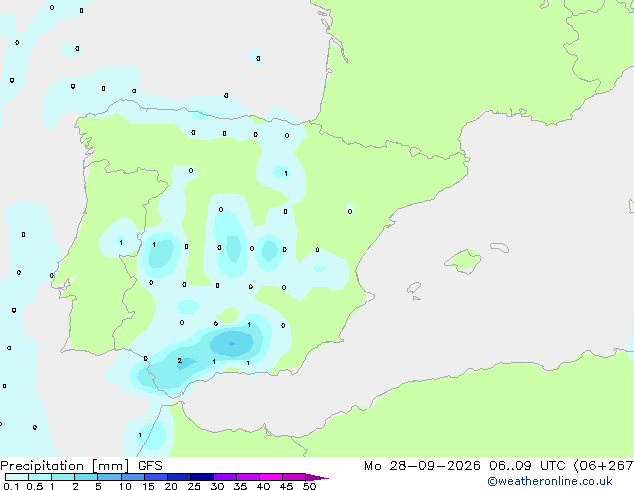The height and width of the screenshot is (490, 634).
Task: Click the 2 mm value marker in southern Spain
Action: click(x=180, y=361)
